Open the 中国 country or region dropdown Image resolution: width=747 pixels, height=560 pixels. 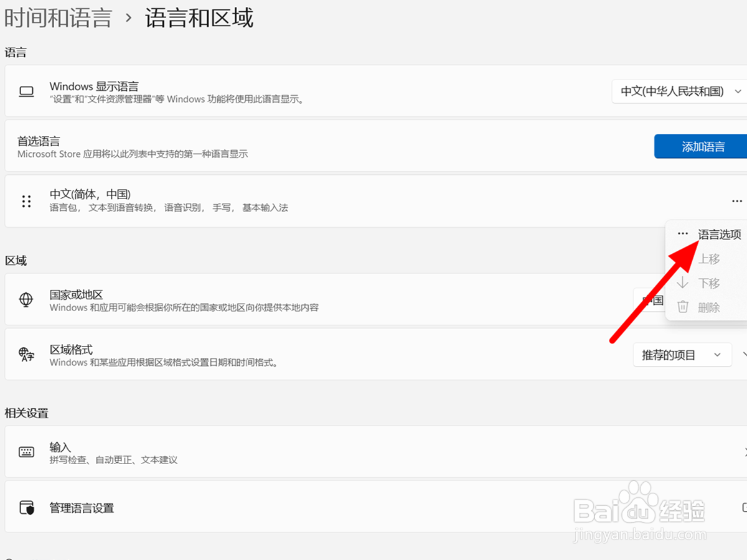pos(652,300)
